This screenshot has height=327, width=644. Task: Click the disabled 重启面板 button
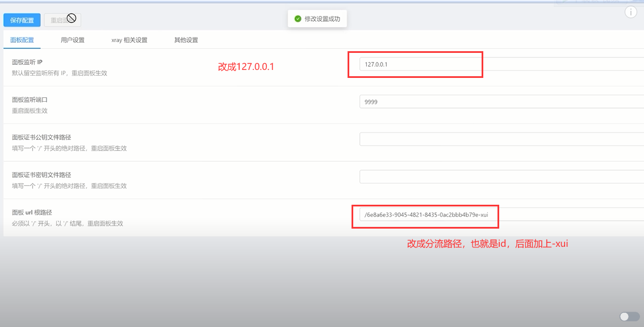[62, 20]
